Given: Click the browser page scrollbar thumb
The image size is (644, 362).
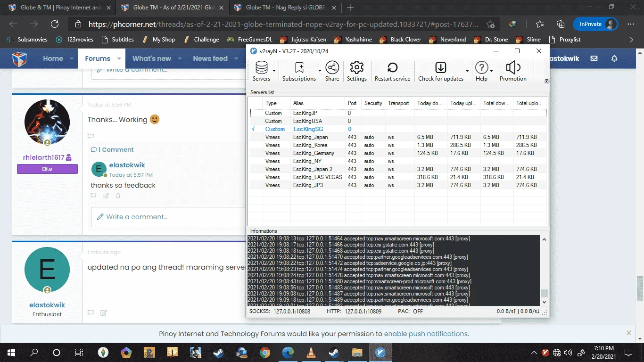Looking at the screenshot, I should [x=640, y=288].
